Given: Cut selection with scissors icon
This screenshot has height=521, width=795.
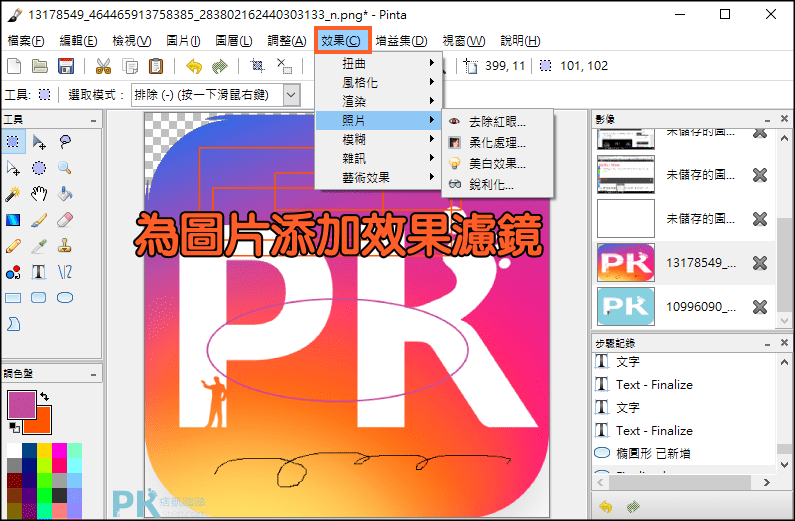Looking at the screenshot, I should (103, 66).
